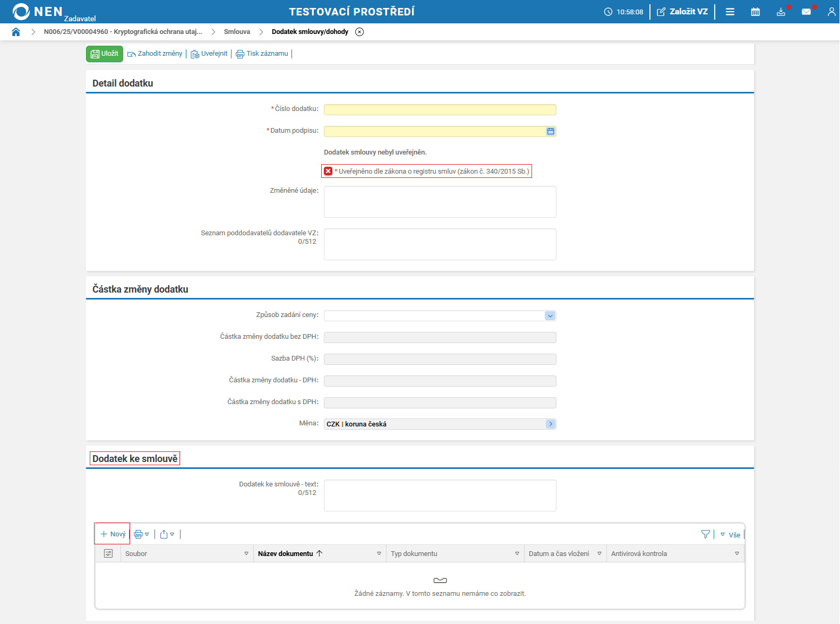Open the user profile icon
The image size is (840, 624).
click(x=832, y=12)
